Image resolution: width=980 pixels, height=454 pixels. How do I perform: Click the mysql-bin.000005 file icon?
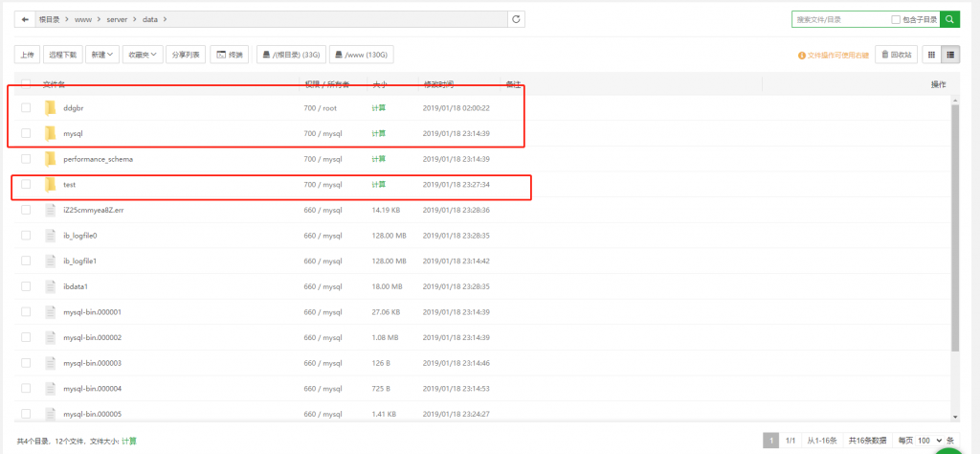coord(51,414)
